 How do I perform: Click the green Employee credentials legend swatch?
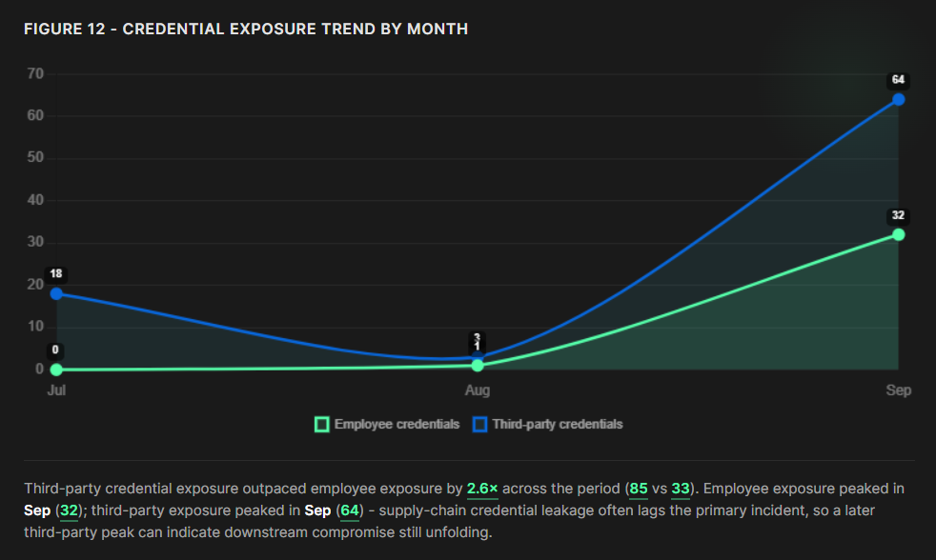click(322, 425)
